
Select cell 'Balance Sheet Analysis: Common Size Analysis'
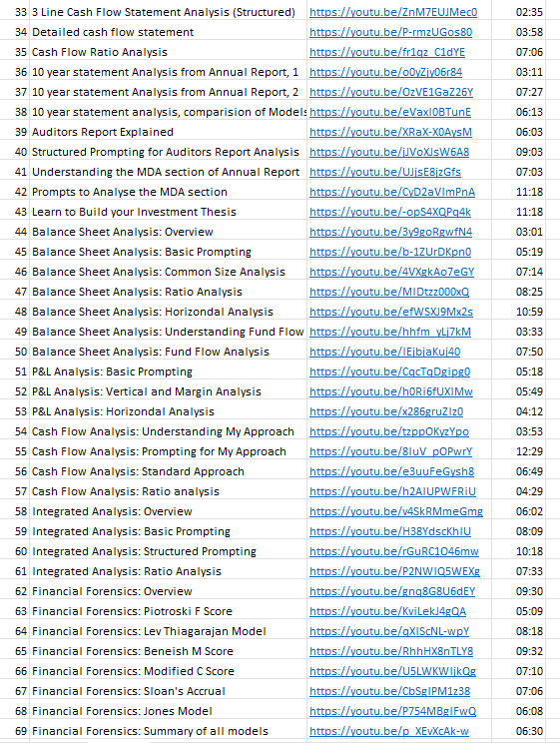(x=168, y=272)
